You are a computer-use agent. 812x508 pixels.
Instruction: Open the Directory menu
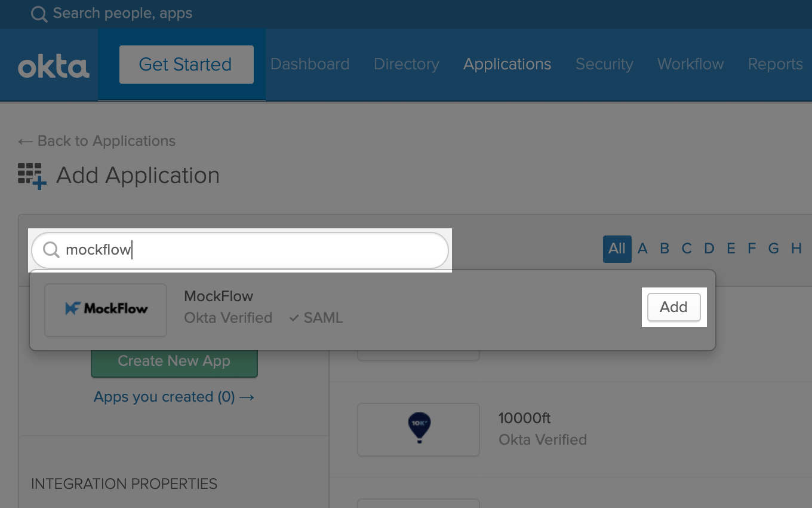407,65
